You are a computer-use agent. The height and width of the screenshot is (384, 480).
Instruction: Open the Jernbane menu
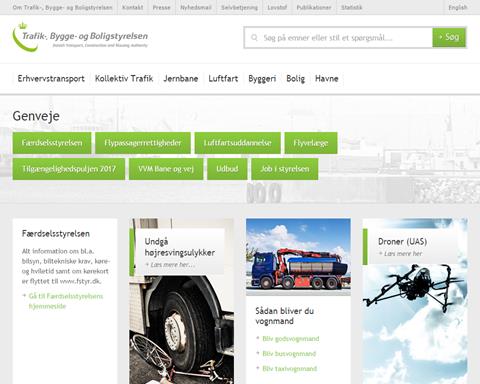coord(181,79)
